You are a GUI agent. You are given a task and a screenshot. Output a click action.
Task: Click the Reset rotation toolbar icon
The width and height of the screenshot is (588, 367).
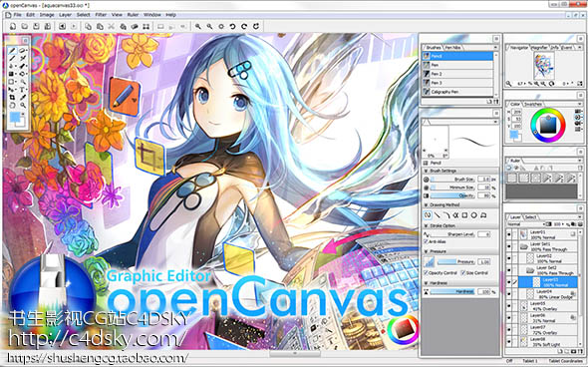(x=256, y=26)
